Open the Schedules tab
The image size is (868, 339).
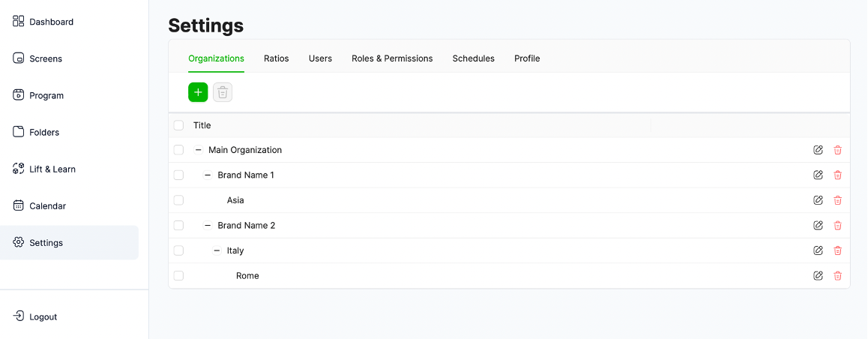point(473,58)
